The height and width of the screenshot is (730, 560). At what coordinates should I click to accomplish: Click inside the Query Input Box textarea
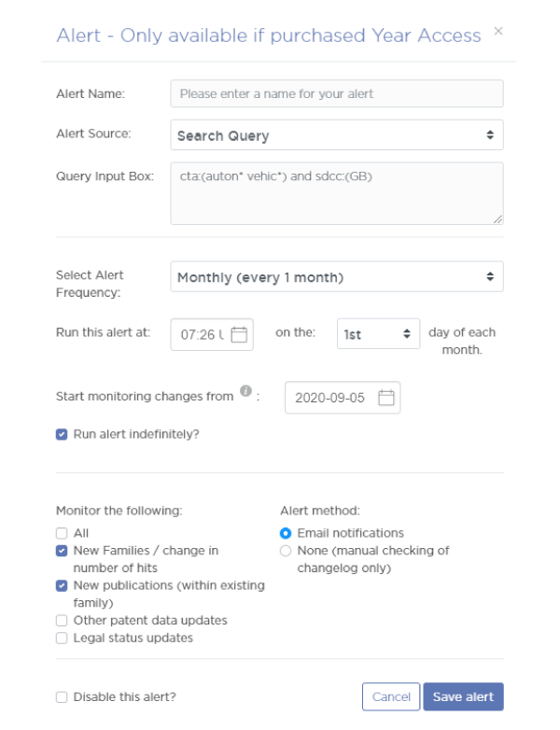point(337,193)
